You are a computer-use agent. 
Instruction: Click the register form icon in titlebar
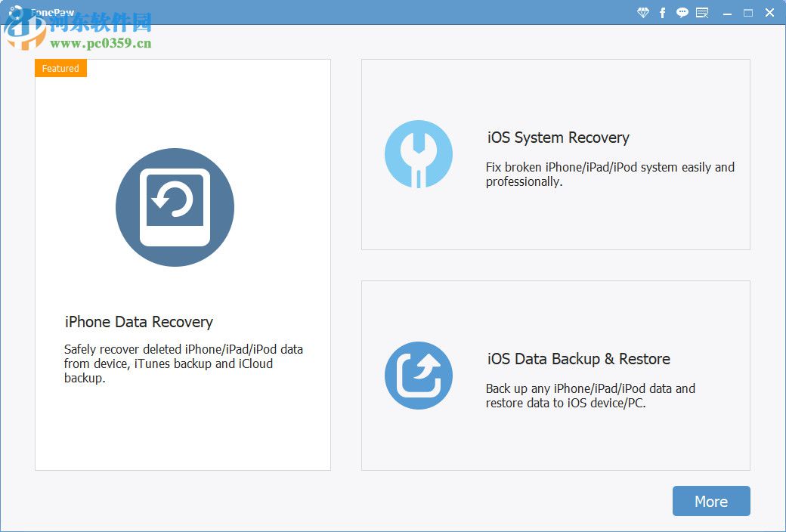tap(702, 13)
